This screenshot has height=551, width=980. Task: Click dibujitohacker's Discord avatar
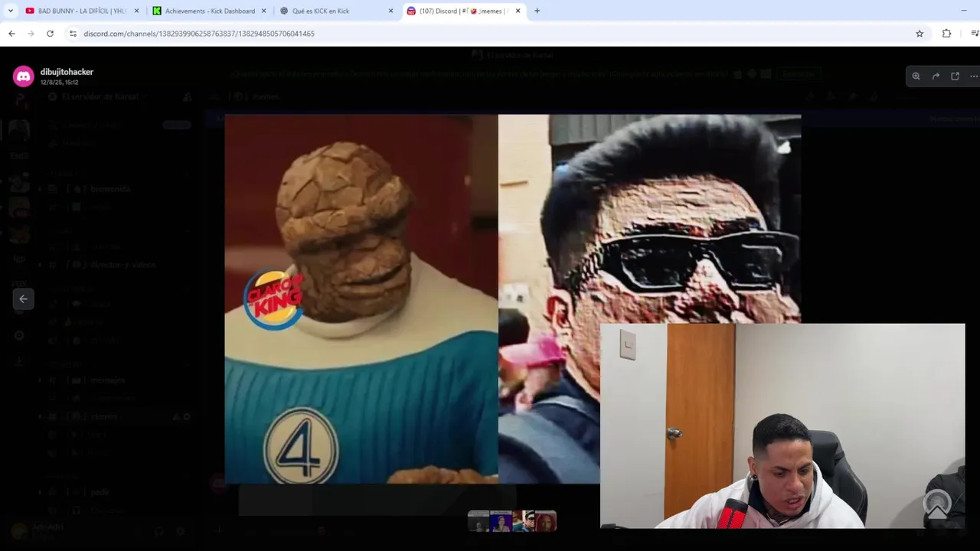tap(24, 76)
